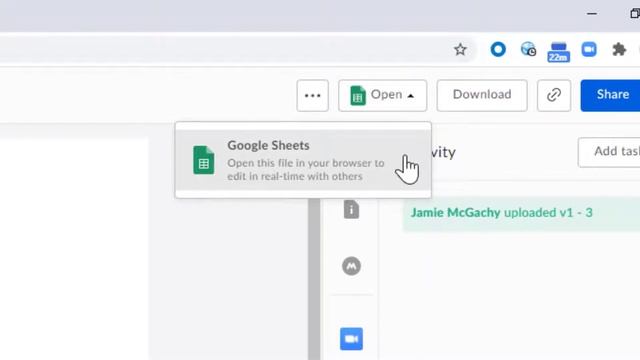
Task: Expand the Open dropdown button
Action: pyautogui.click(x=382, y=96)
